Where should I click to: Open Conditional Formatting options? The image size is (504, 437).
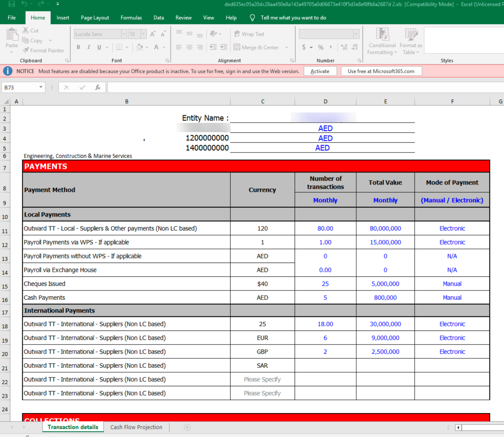382,42
